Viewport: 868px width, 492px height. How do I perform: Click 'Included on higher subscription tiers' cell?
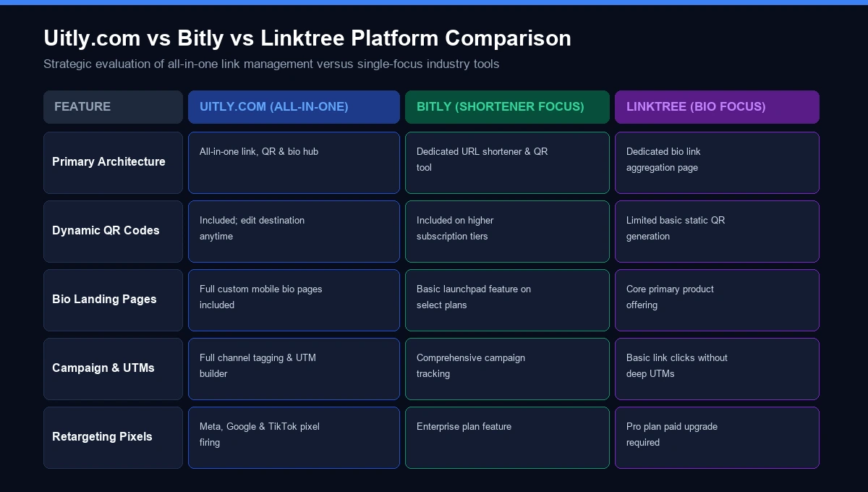(x=507, y=232)
